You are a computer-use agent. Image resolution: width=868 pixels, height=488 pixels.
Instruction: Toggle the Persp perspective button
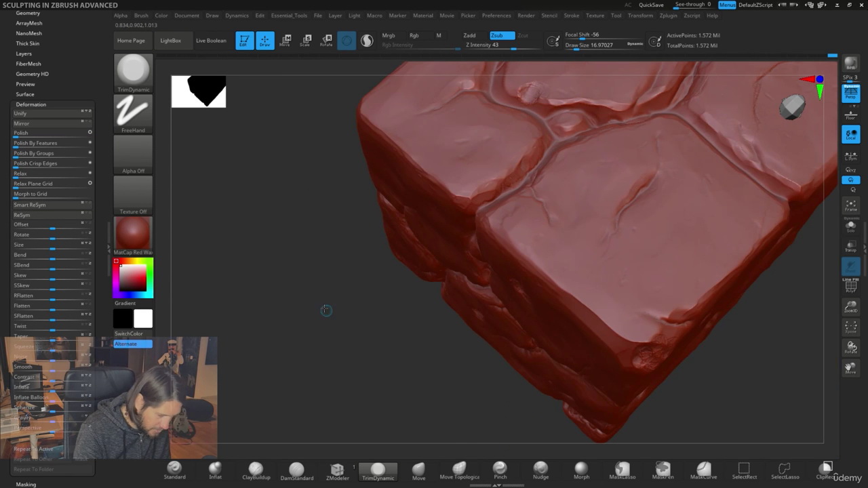(x=850, y=94)
